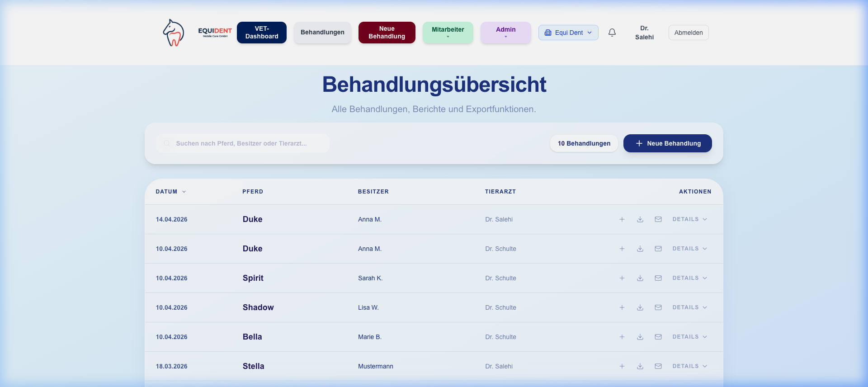Viewport: 868px width, 387px height.
Task: Download report for Spirit treatment
Action: coord(640,278)
